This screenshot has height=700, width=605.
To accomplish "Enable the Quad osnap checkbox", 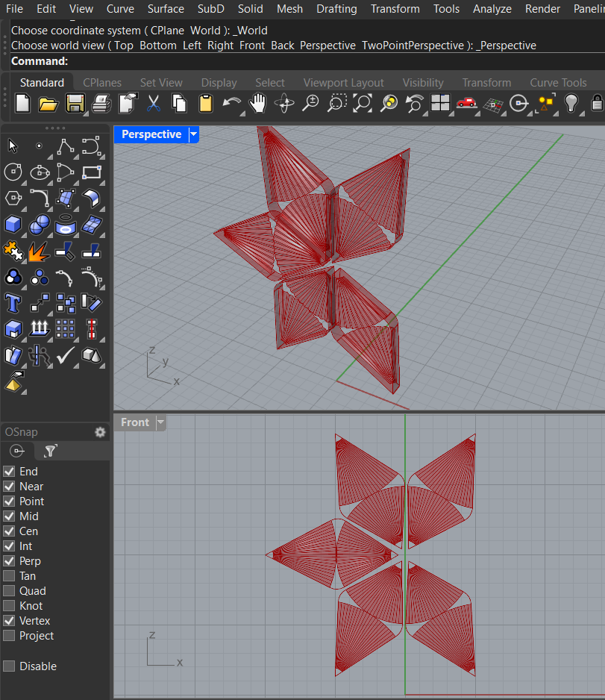I will pos(9,591).
